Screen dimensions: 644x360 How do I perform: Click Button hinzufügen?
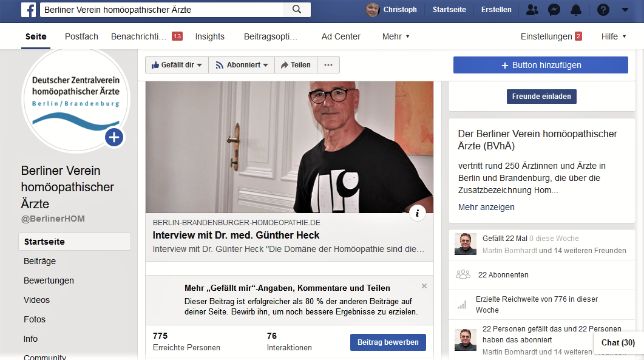[x=540, y=65]
